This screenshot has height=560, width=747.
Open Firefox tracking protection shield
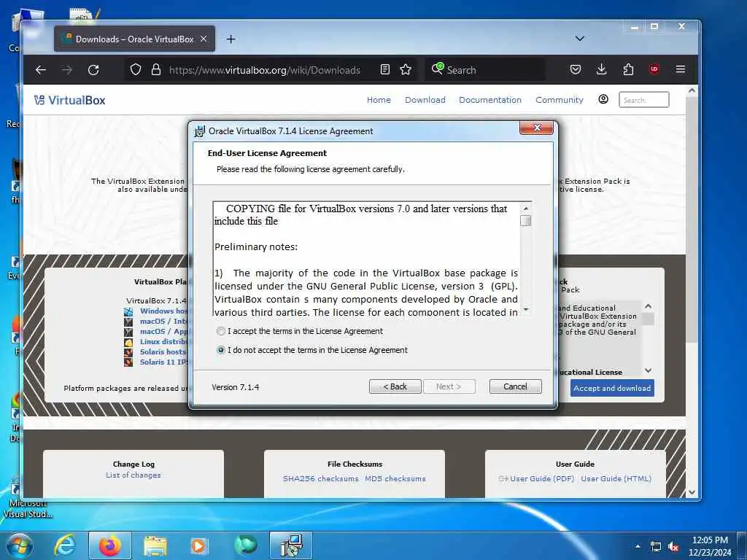136,69
